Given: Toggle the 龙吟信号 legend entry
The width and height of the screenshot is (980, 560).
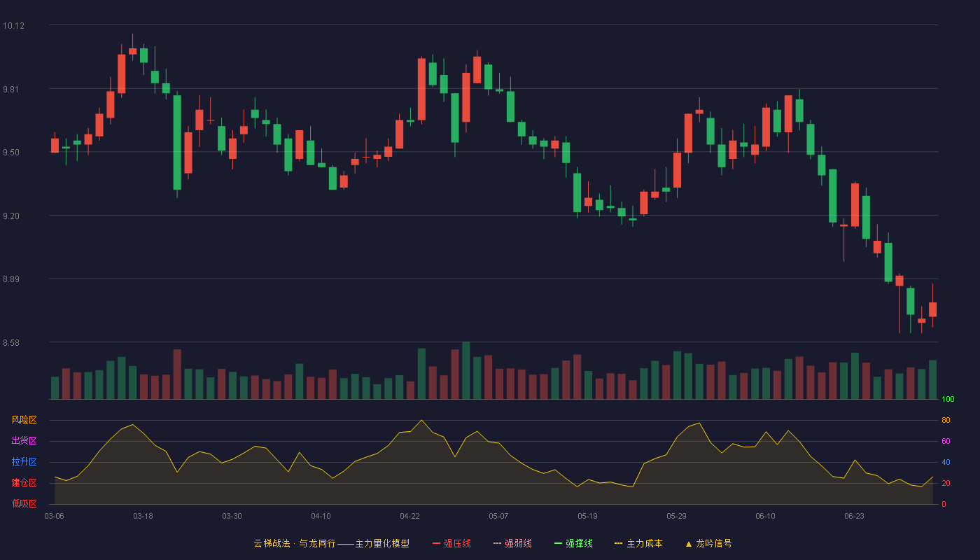Looking at the screenshot, I should tap(708, 543).
